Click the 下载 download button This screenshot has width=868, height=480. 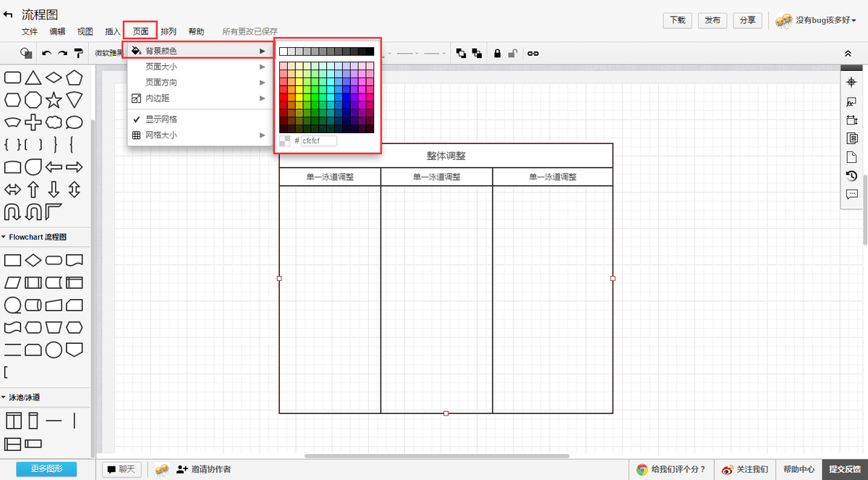pos(678,20)
